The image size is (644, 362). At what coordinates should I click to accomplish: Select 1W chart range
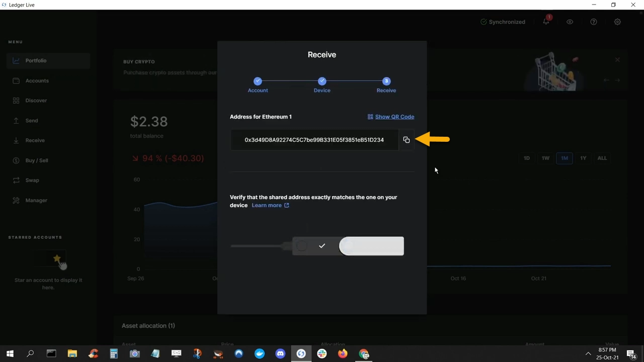[545, 158]
